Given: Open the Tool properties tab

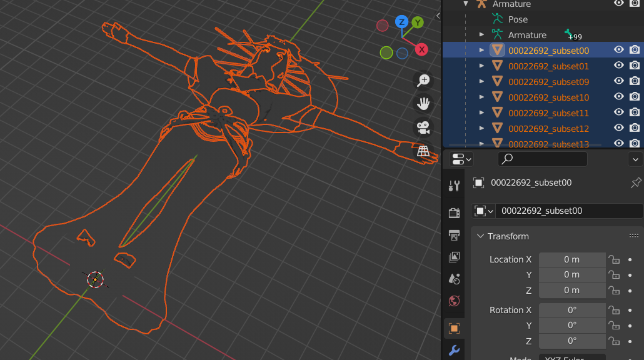Looking at the screenshot, I should 455,186.
